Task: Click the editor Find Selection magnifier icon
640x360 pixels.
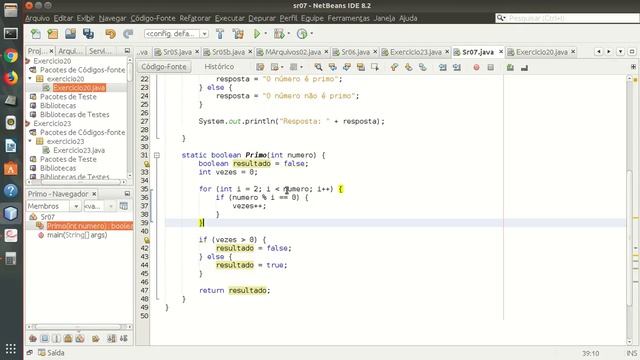Action: (318, 67)
